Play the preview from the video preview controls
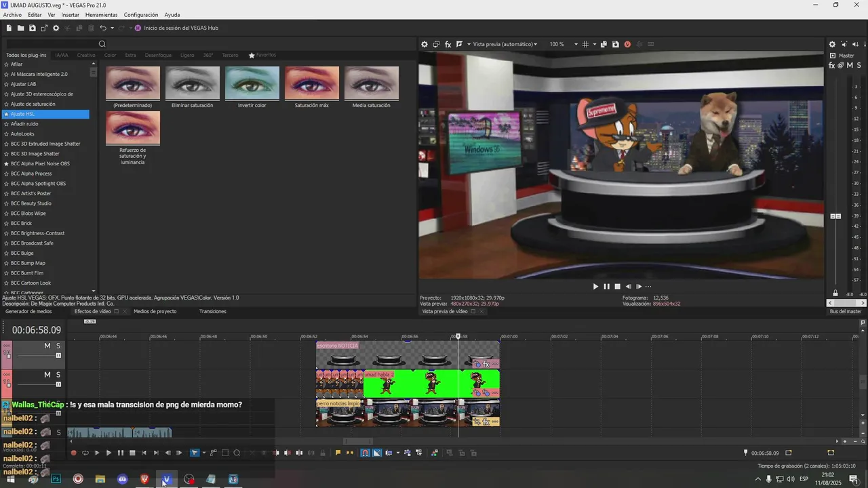 click(x=595, y=287)
